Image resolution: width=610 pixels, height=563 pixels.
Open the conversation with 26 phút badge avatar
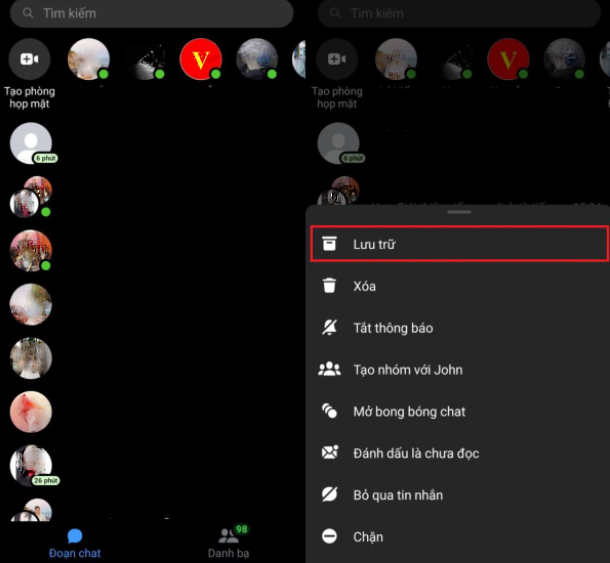[x=30, y=466]
